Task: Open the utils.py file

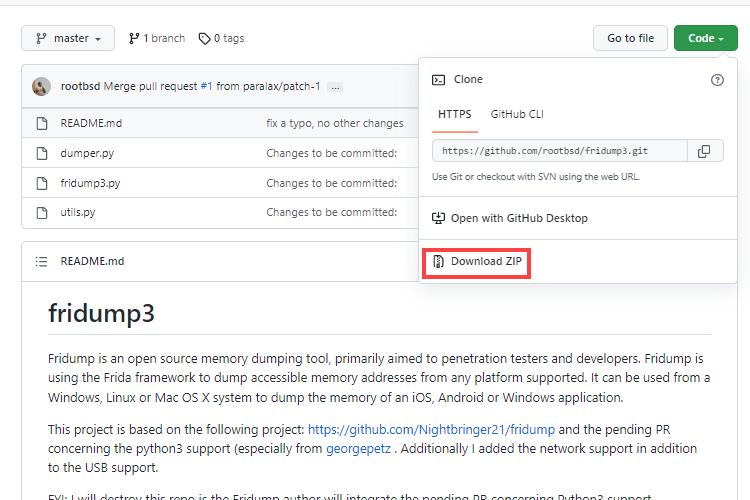Action: click(x=78, y=212)
